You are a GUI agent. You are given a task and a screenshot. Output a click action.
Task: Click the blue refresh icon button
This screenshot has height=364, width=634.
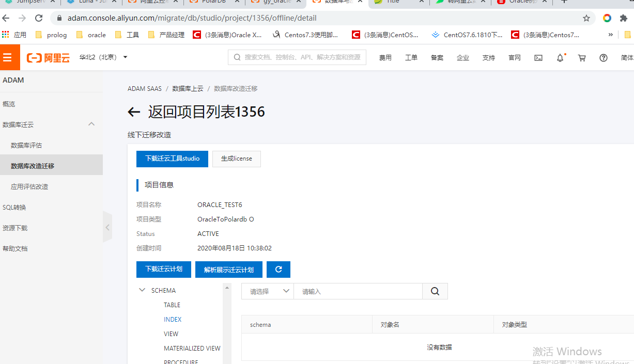[x=279, y=270]
